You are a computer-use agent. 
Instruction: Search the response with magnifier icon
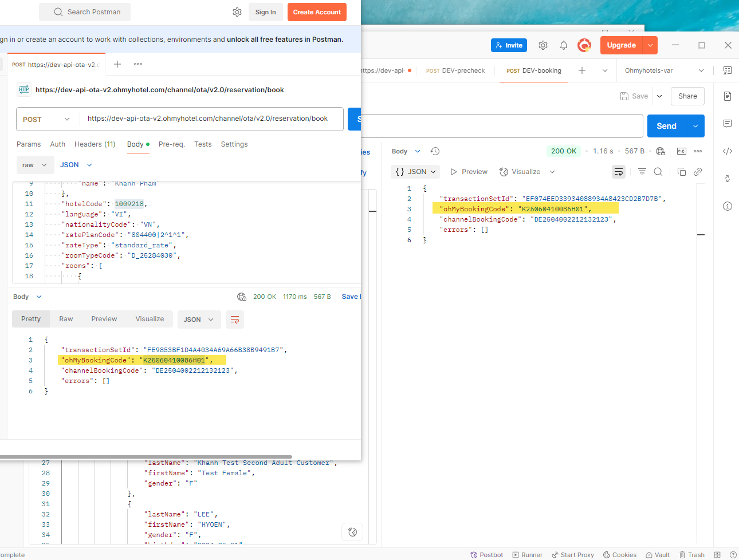coord(658,172)
